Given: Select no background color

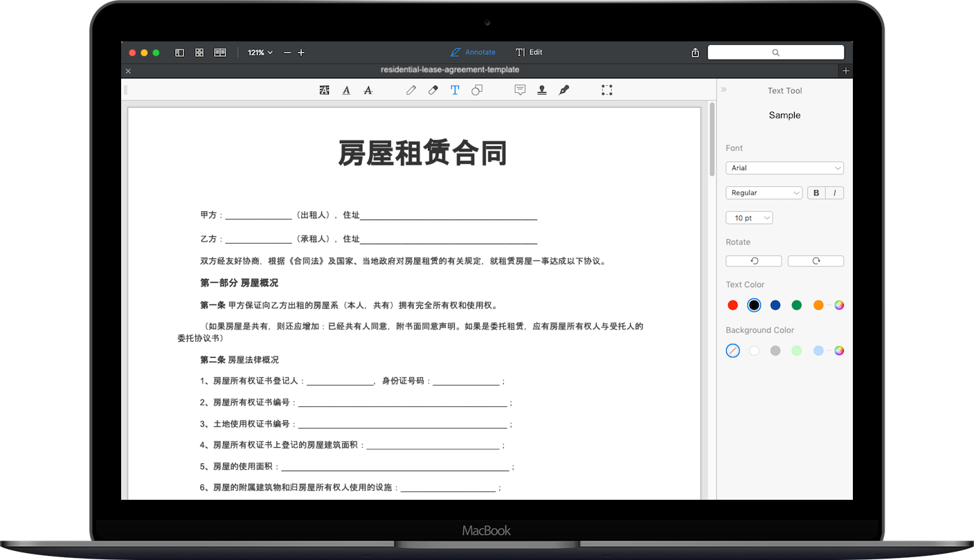Looking at the screenshot, I should (x=733, y=351).
